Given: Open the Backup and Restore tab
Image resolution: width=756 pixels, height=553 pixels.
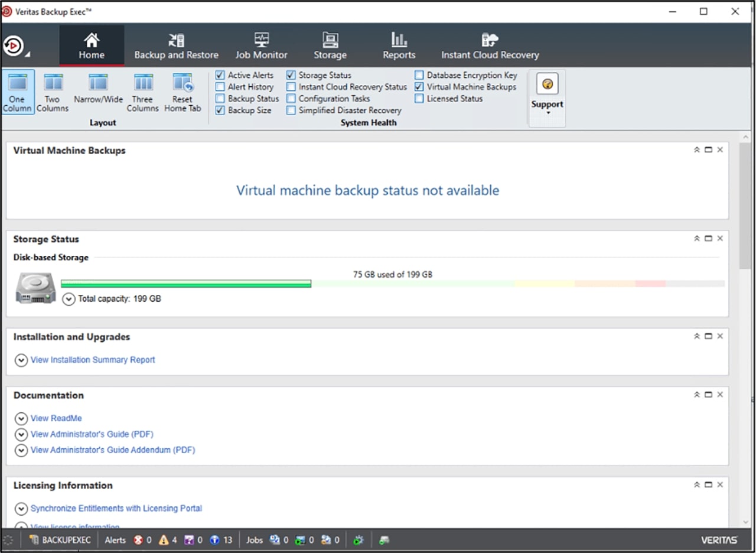Looking at the screenshot, I should point(176,46).
